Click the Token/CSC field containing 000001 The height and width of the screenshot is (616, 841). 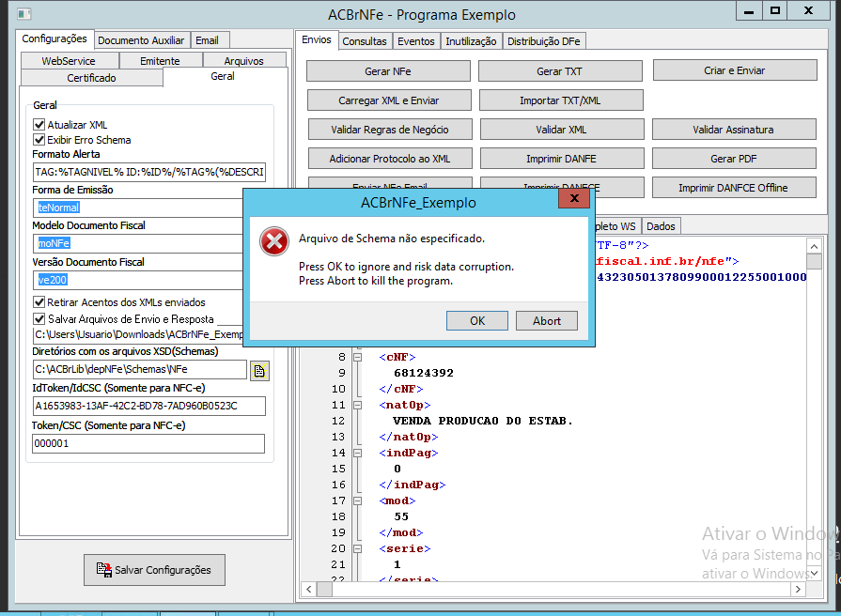(x=148, y=443)
